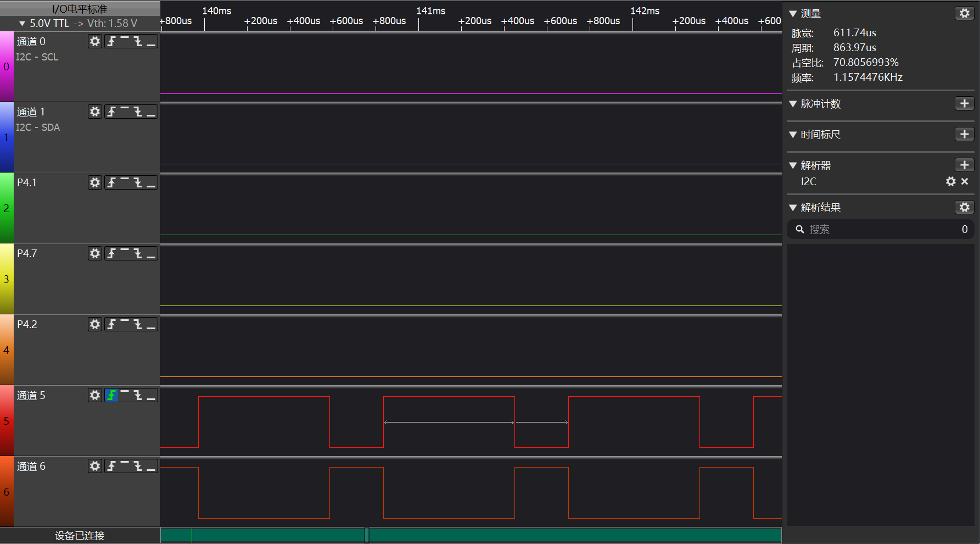
Task: Click the 140ms mark on time ruler
Action: point(217,11)
